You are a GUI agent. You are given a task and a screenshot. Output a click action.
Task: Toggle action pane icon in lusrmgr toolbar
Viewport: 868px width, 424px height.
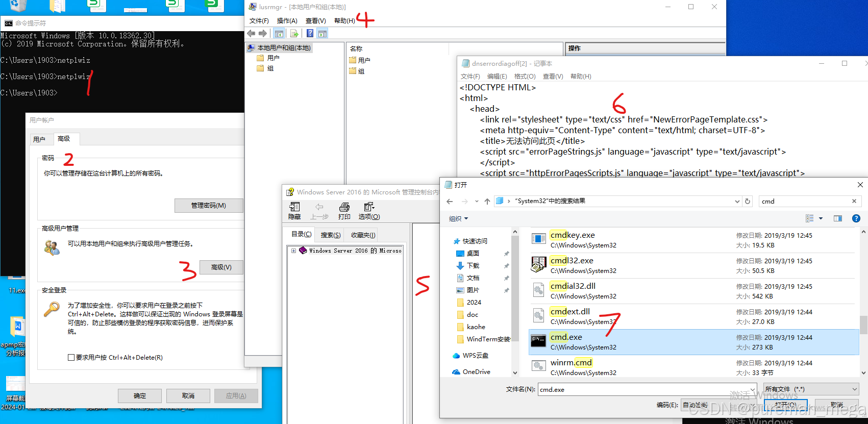point(323,33)
